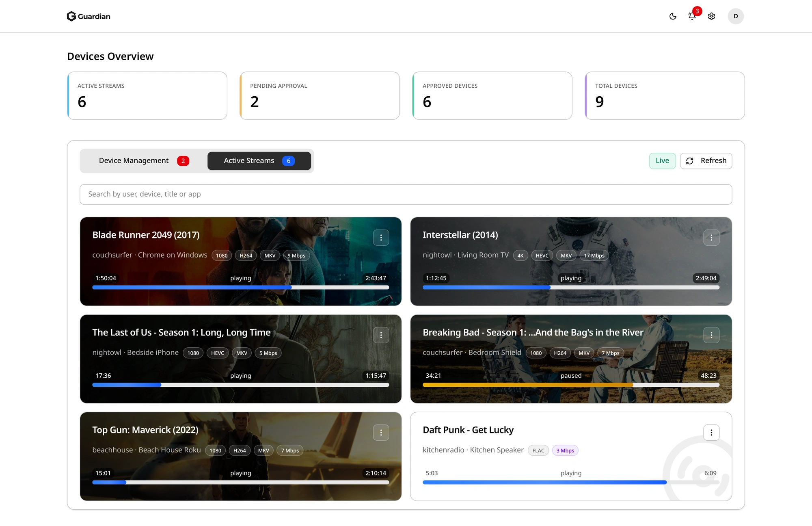Open the Total Devices stat card
The height and width of the screenshot is (526, 812).
point(665,96)
